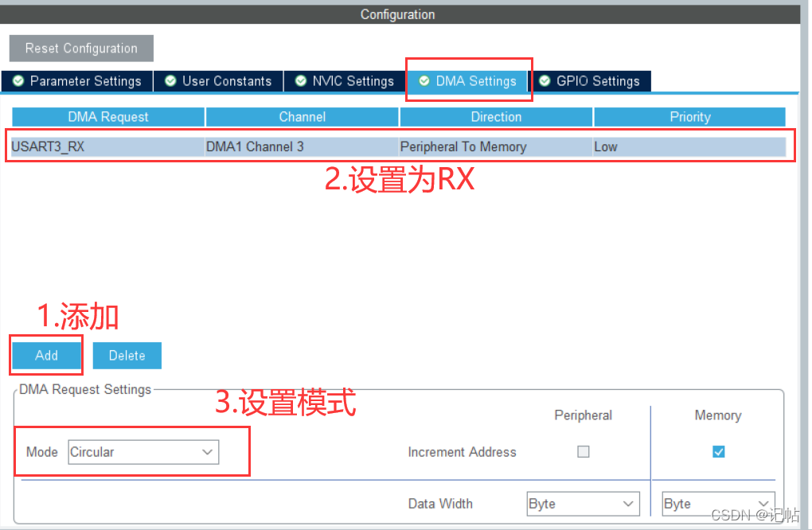This screenshot has width=812, height=530.
Task: Select the USART3_RX request cell
Action: click(x=107, y=147)
